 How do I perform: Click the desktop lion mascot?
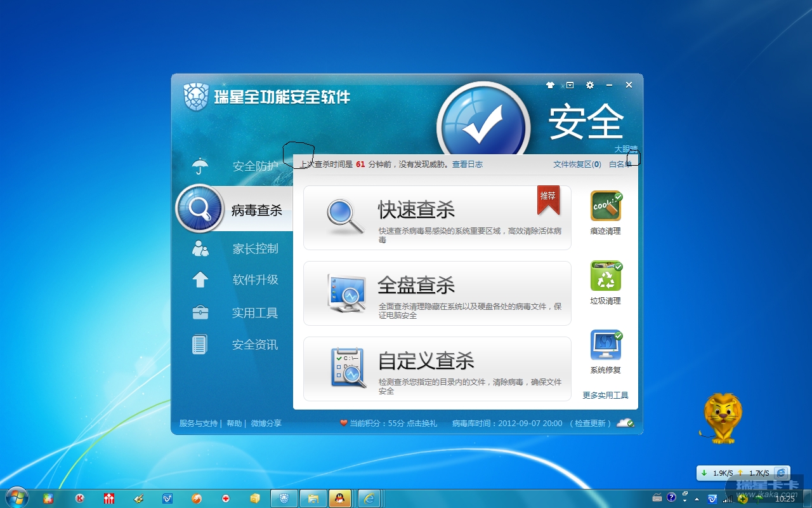tap(722, 418)
